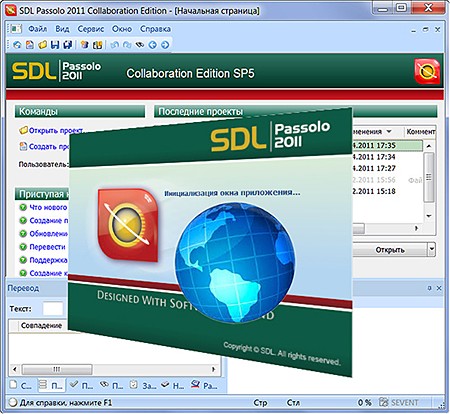Click the user settings toolbar icon
The image size is (450, 414).
point(85,45)
